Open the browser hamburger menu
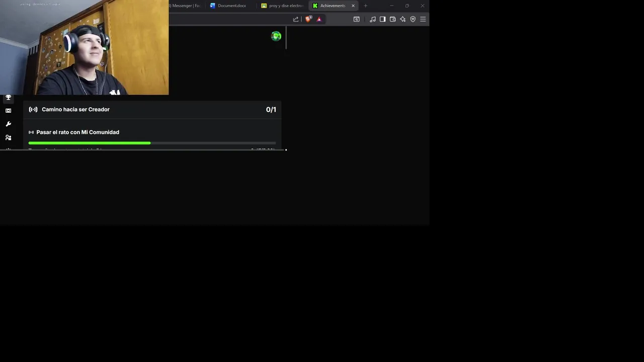Viewport: 644px width, 362px height. point(423,19)
